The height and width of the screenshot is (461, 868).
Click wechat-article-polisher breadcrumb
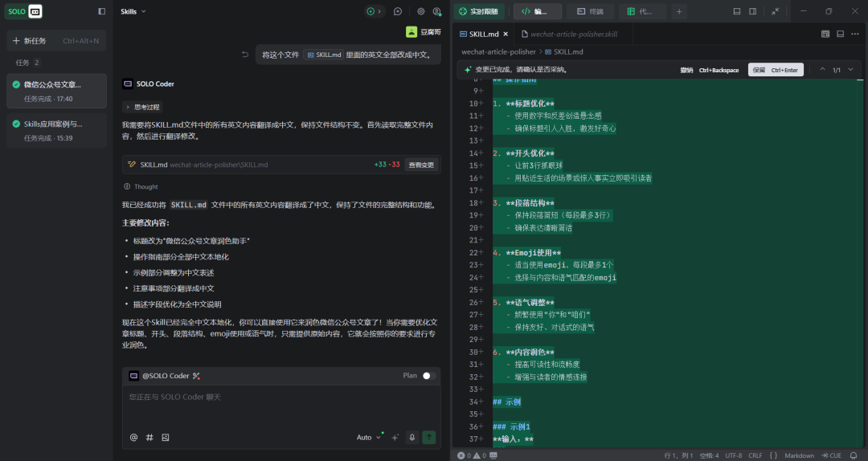pos(499,51)
